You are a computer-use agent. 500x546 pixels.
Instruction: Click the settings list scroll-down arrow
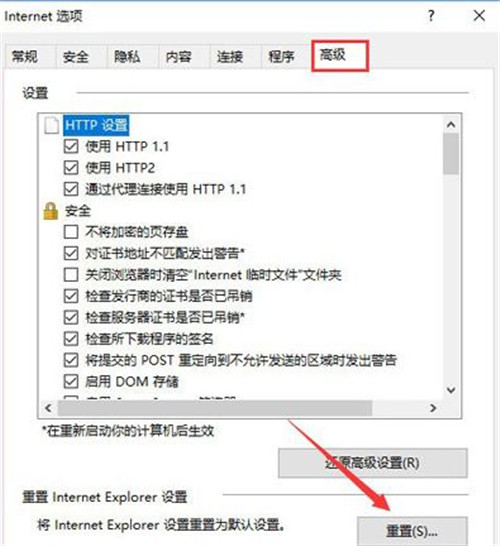click(x=451, y=390)
